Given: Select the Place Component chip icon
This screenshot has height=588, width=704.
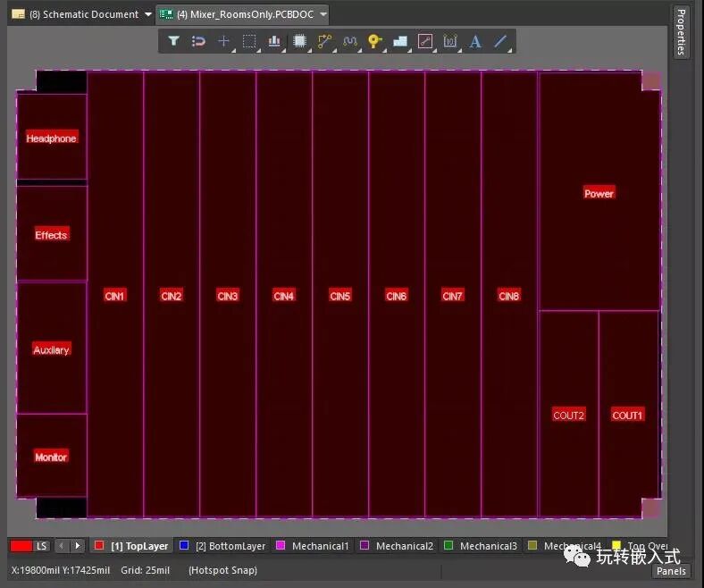Looking at the screenshot, I should tap(299, 41).
